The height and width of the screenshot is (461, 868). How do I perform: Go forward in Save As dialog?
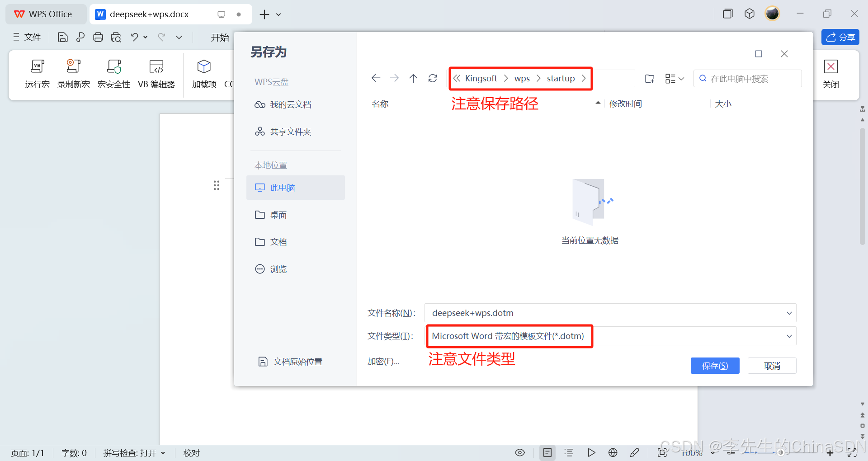[x=394, y=78]
